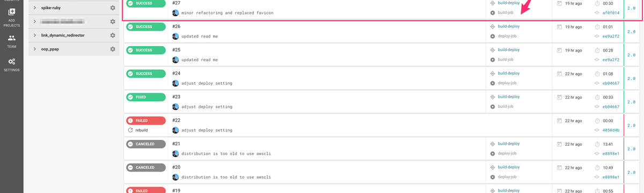
Task: Expand the link_dynamic_redirector project chevron
Action: (x=35, y=35)
